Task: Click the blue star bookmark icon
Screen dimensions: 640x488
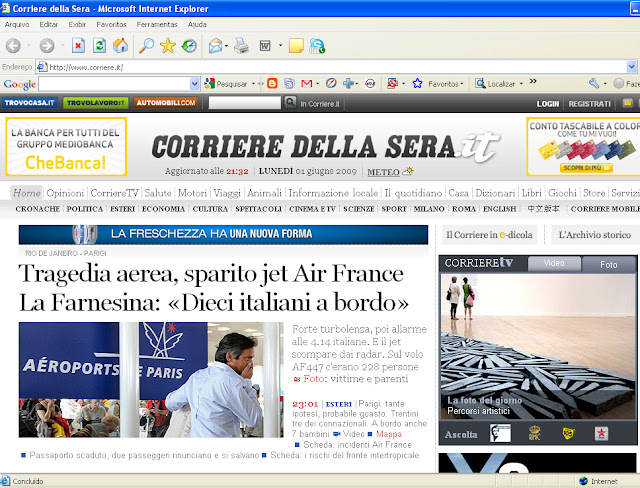Action: click(417, 83)
